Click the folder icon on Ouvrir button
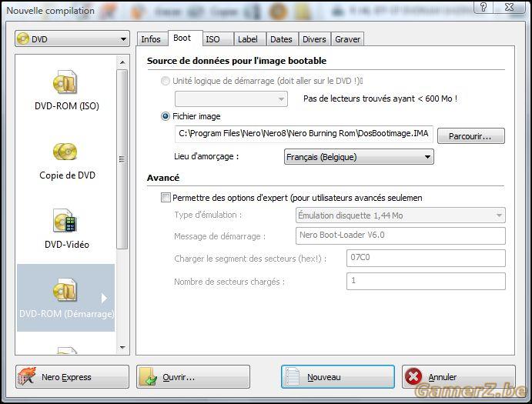 tap(149, 377)
